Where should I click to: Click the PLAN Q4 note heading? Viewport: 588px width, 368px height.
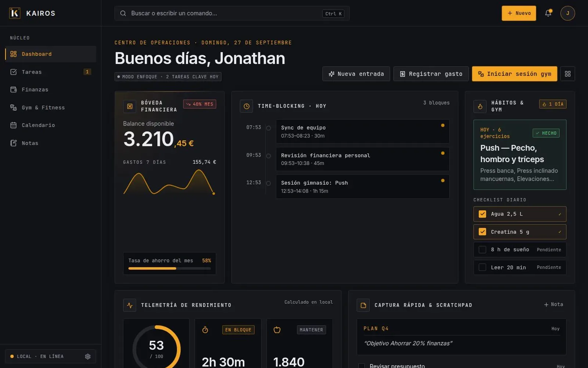pos(376,329)
